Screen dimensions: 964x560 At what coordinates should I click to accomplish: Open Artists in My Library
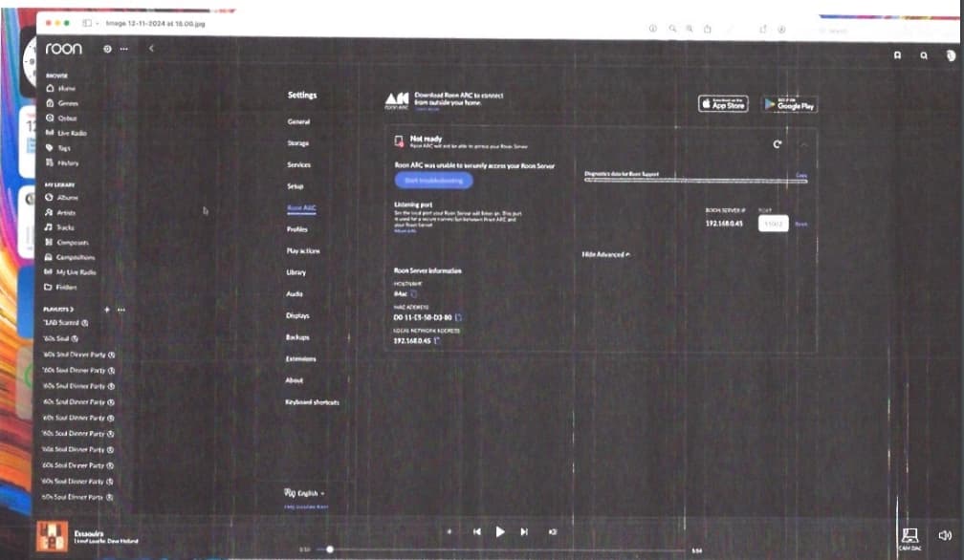click(60, 212)
